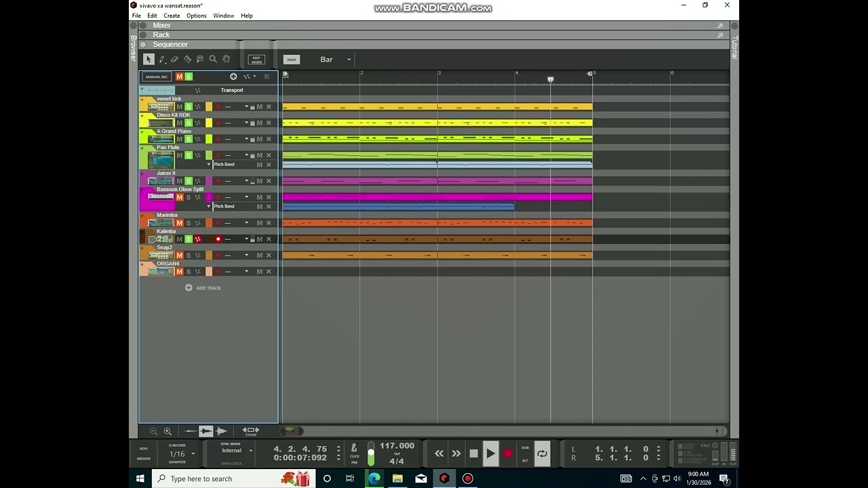The height and width of the screenshot is (488, 868).
Task: Delete the Juicer II note lane
Action: 269,181
